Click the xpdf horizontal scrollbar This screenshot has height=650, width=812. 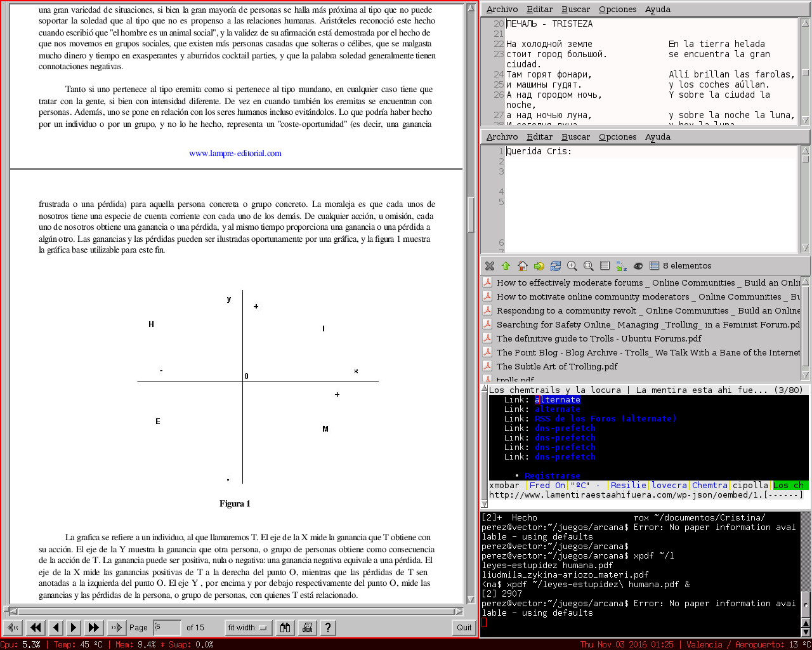[235, 612]
